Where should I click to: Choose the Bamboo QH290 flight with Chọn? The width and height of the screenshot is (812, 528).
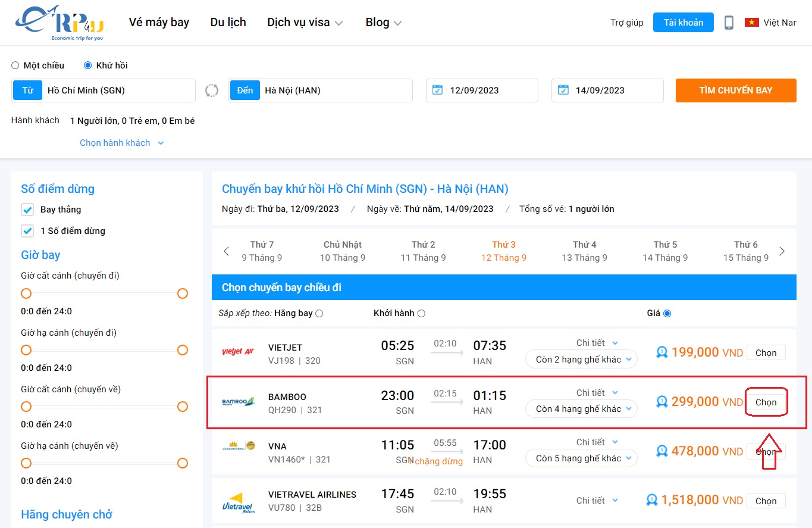point(766,402)
